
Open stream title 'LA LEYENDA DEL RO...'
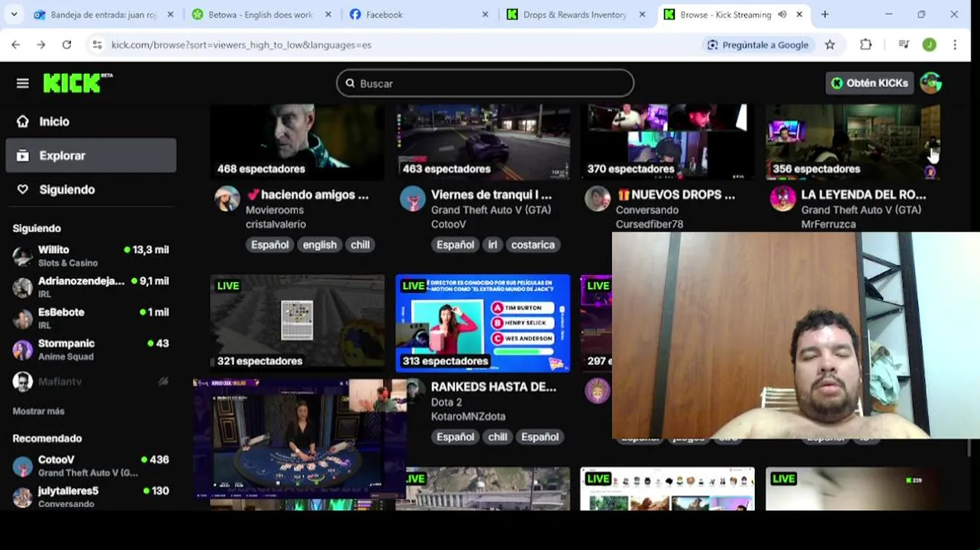pos(863,195)
